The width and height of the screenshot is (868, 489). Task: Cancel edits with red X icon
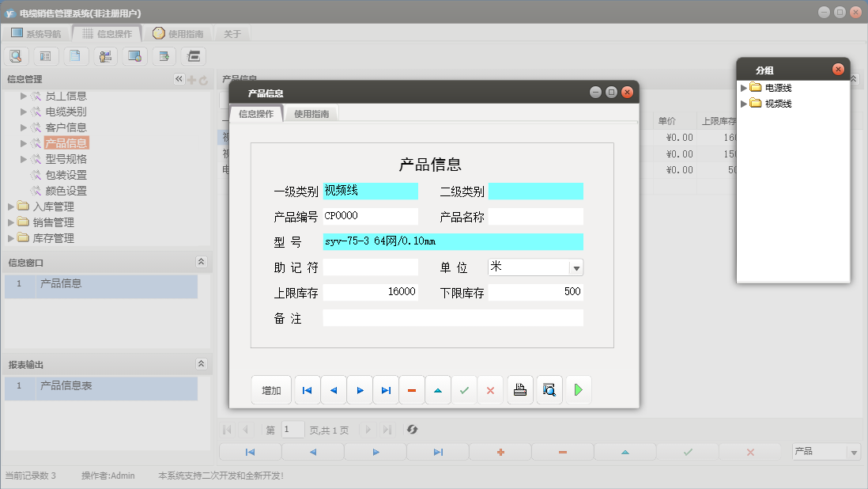(491, 389)
